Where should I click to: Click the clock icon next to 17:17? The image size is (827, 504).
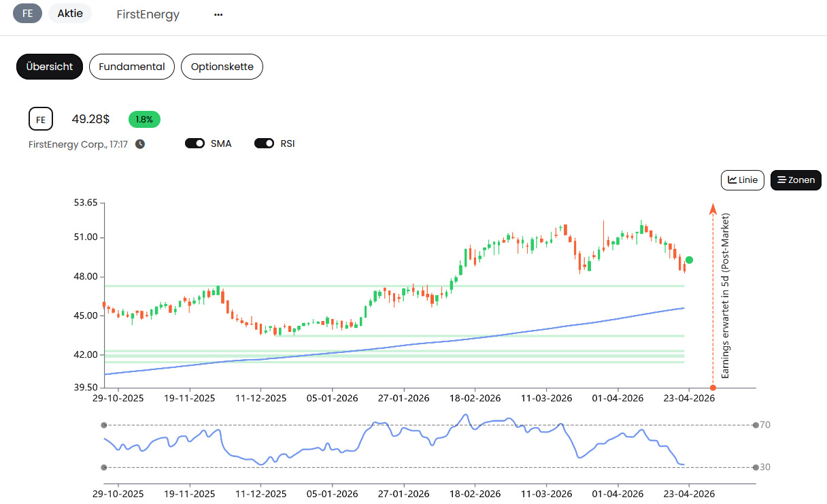(140, 144)
